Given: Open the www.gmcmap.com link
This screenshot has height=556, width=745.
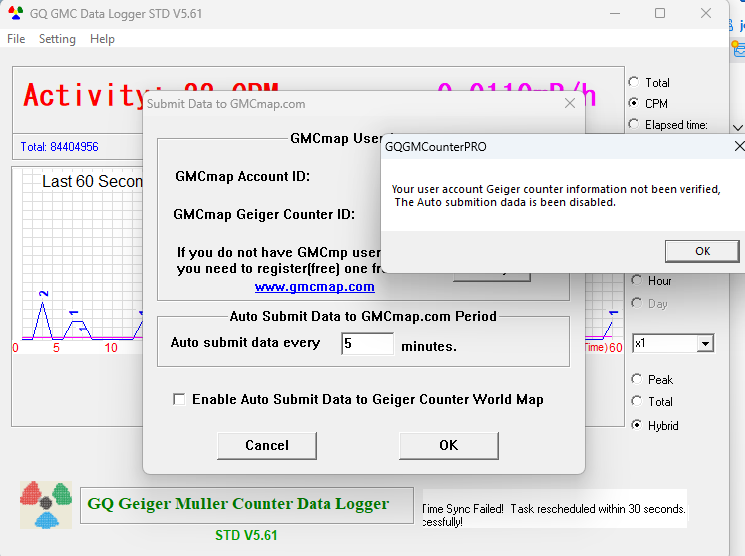Looking at the screenshot, I should [315, 287].
